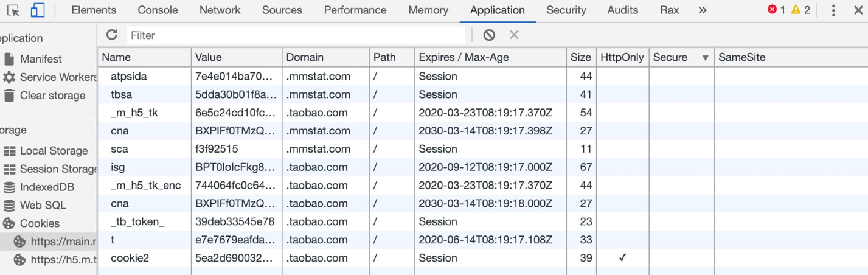Expand the overflow tabs chevron
868x275 pixels.
703,10
